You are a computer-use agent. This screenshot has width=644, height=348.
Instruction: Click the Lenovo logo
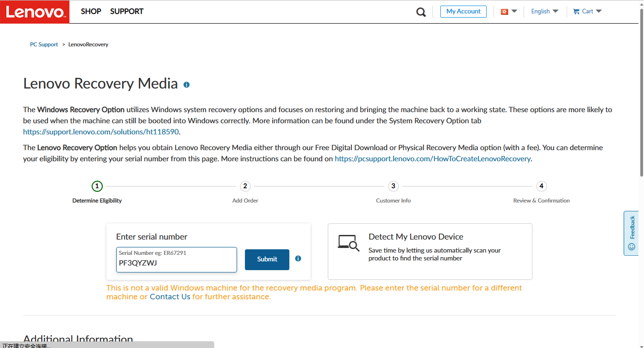coord(35,12)
